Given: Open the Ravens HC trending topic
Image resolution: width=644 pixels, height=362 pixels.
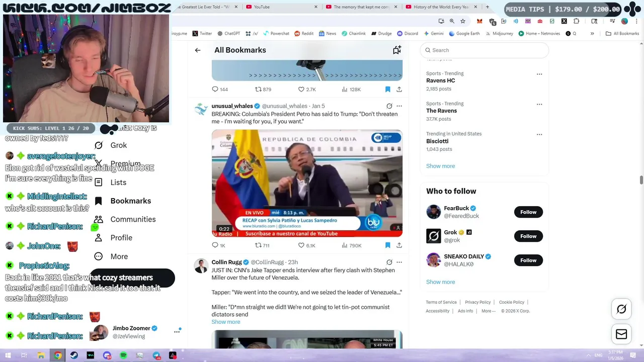Looking at the screenshot, I should tap(440, 80).
